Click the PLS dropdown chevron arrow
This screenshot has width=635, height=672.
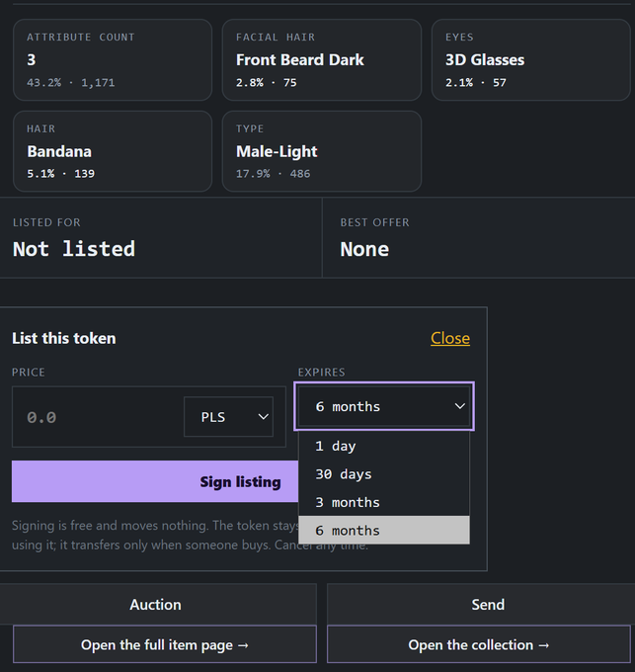(264, 417)
